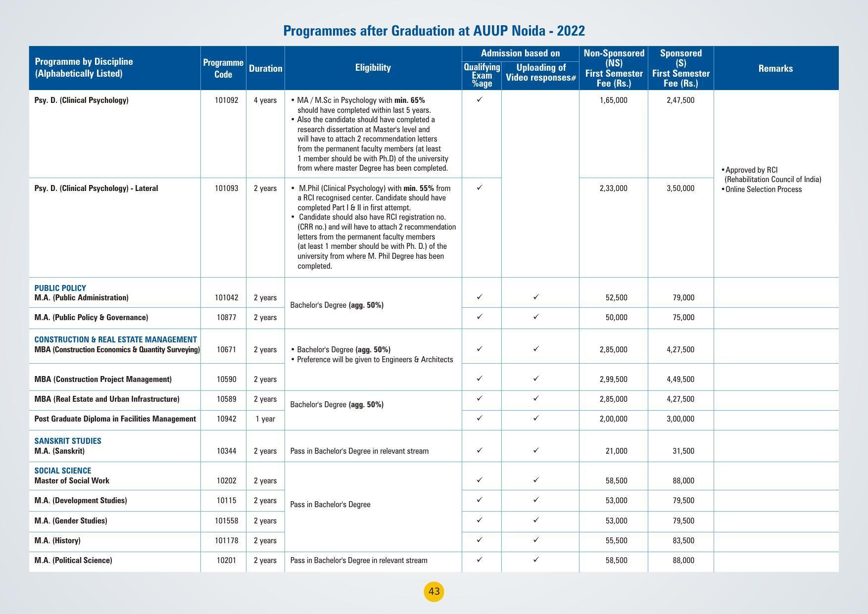Click the yellow page number 43 badge
Viewport: 868px width, 614px height.
[434, 591]
